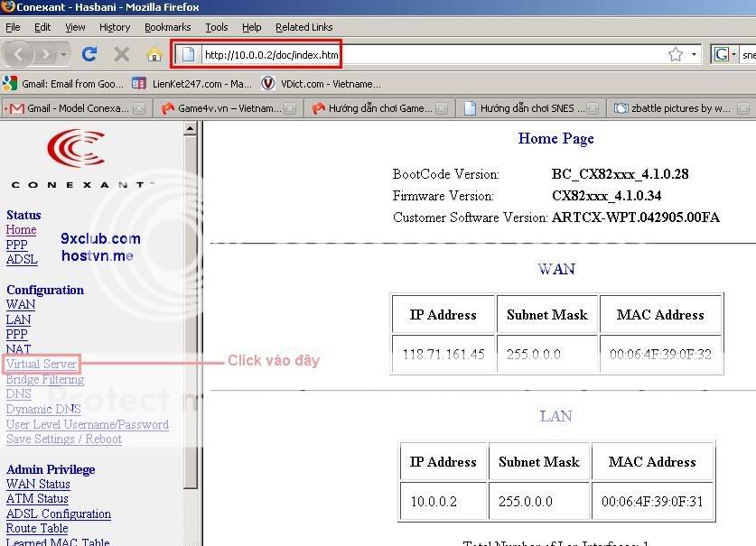This screenshot has width=756, height=546.
Task: Select the LAN IP address 10.0.0.2
Action: (x=434, y=501)
